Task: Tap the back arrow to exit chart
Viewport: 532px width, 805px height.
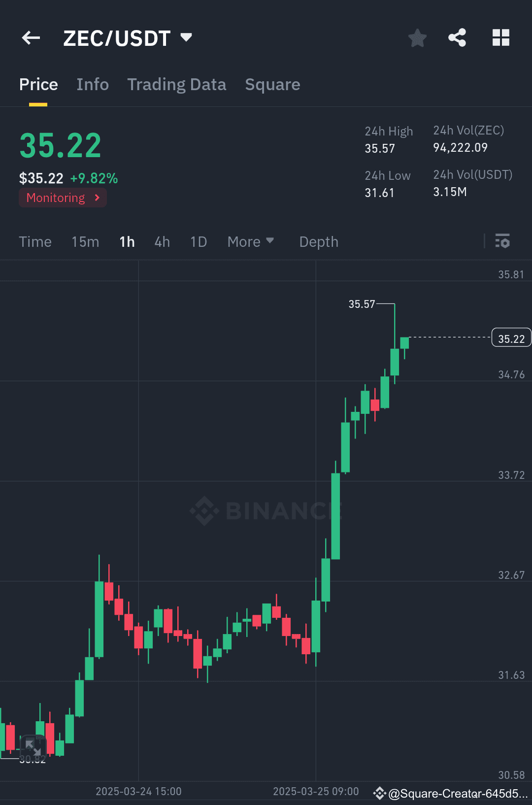Action: 31,37
